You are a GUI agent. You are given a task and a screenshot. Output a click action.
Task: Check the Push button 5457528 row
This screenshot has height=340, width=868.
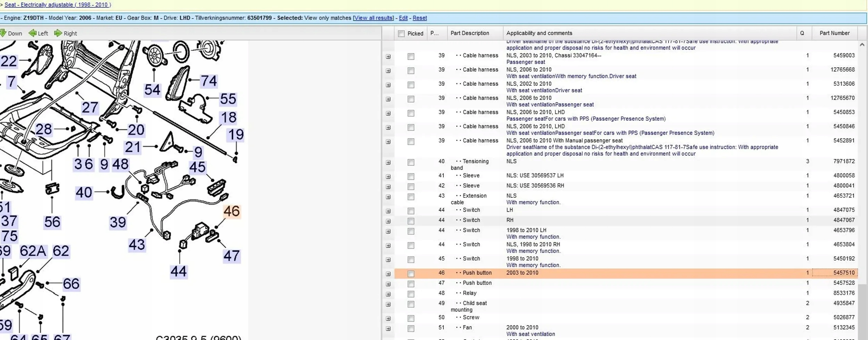[x=411, y=284]
